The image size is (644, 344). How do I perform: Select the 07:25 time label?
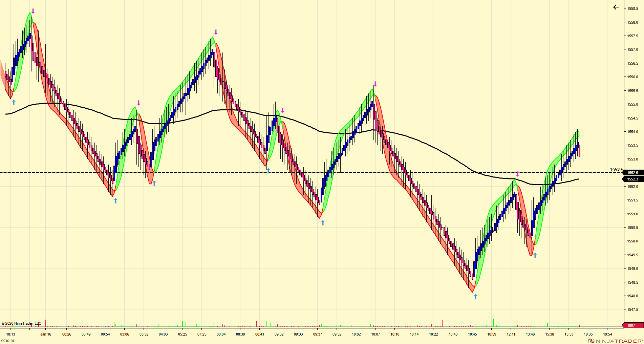(202, 334)
